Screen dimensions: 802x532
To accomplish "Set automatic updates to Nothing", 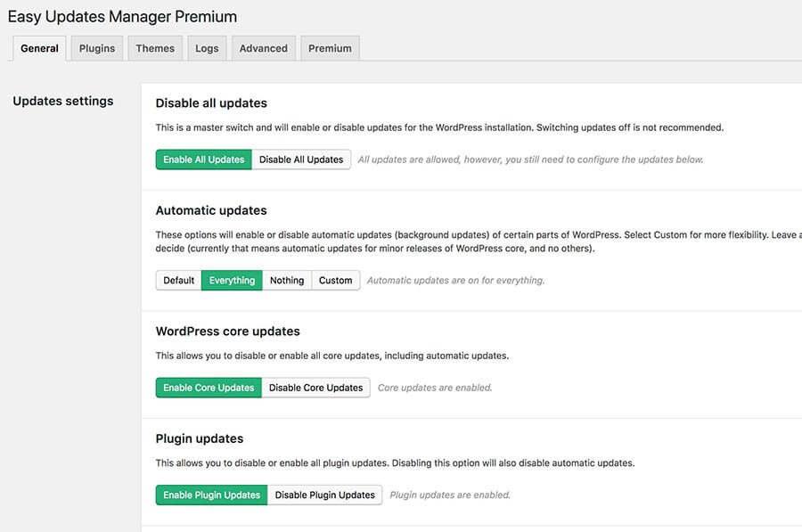I will click(286, 280).
